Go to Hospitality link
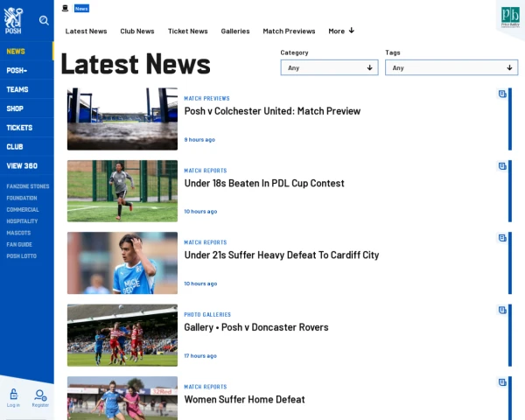 [x=22, y=221]
